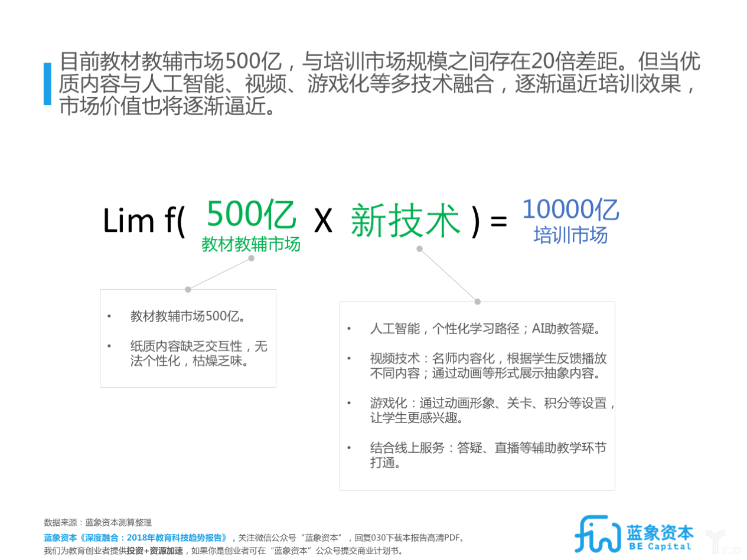
Task: Click the 数据来源 footnote text
Action: (x=98, y=522)
